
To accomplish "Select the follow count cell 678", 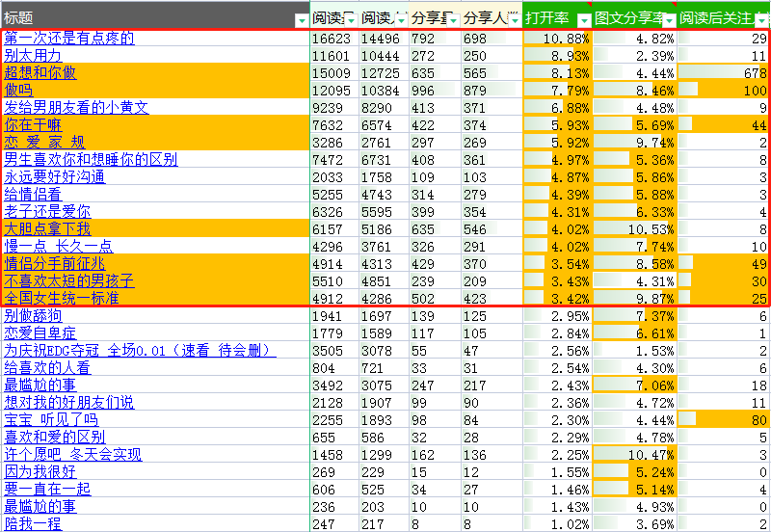I will click(724, 73).
